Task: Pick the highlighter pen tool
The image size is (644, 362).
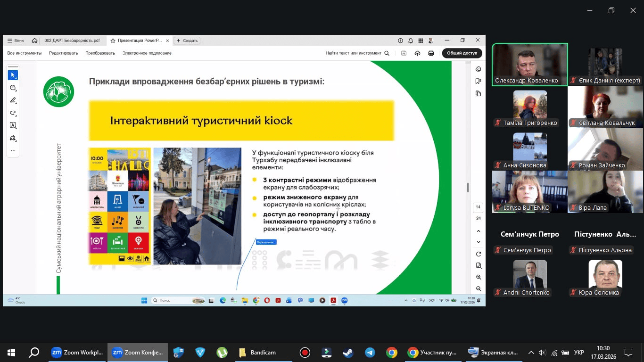Action: pyautogui.click(x=13, y=100)
